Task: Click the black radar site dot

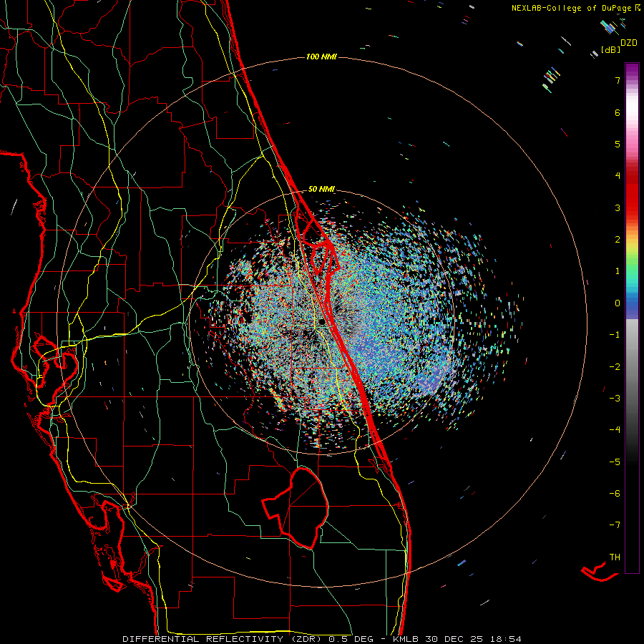Action: pyautogui.click(x=322, y=322)
